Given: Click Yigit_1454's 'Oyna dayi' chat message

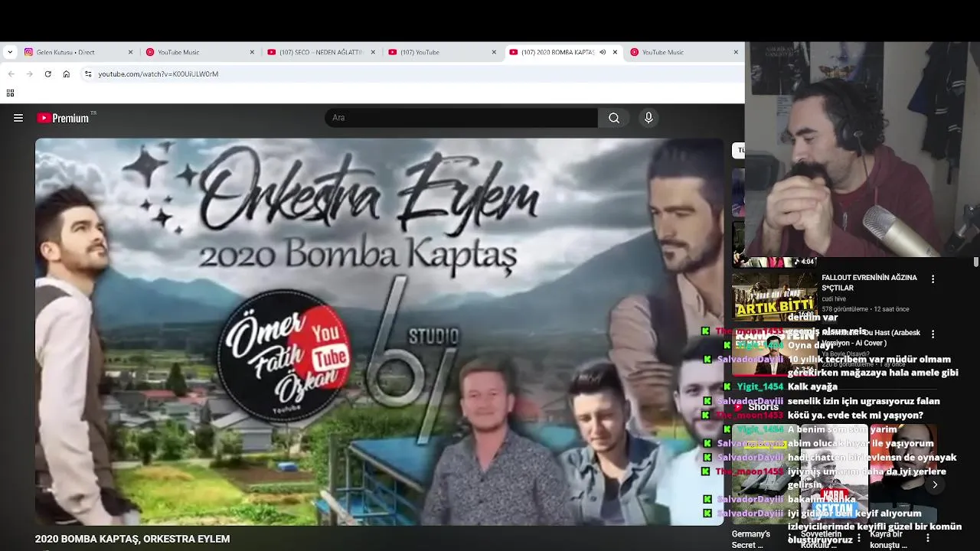Looking at the screenshot, I should tap(811, 345).
